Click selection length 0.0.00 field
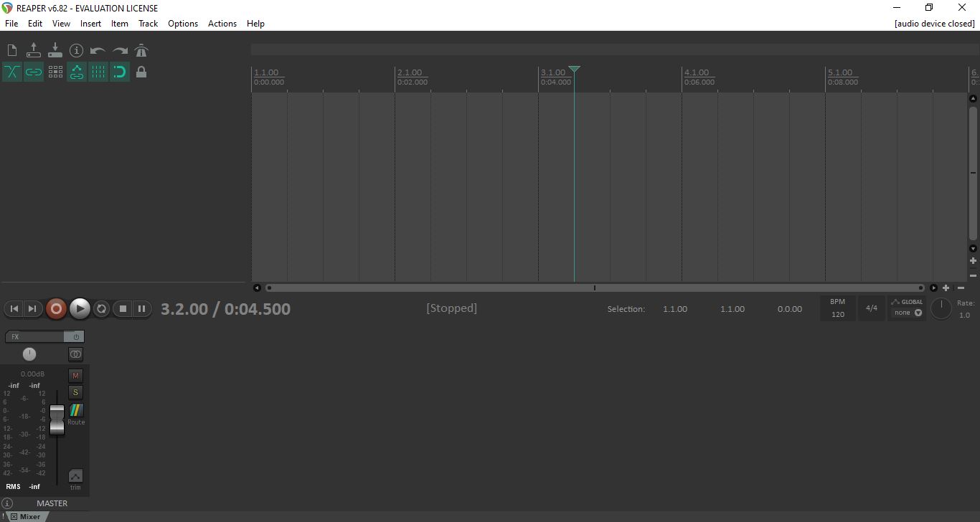Screen dimensions: 980x522 (x=790, y=309)
